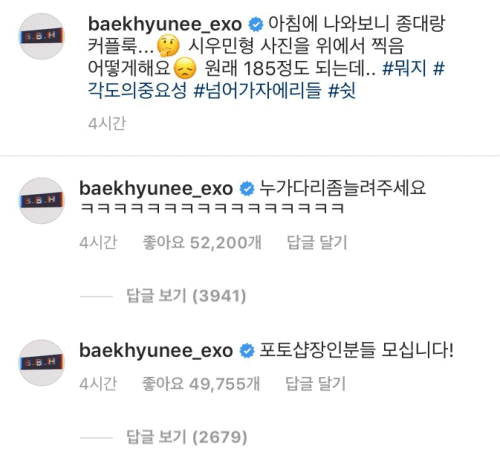Click the verified badge in the 포토샵장인분들 comment
The height and width of the screenshot is (458, 500).
point(247,351)
